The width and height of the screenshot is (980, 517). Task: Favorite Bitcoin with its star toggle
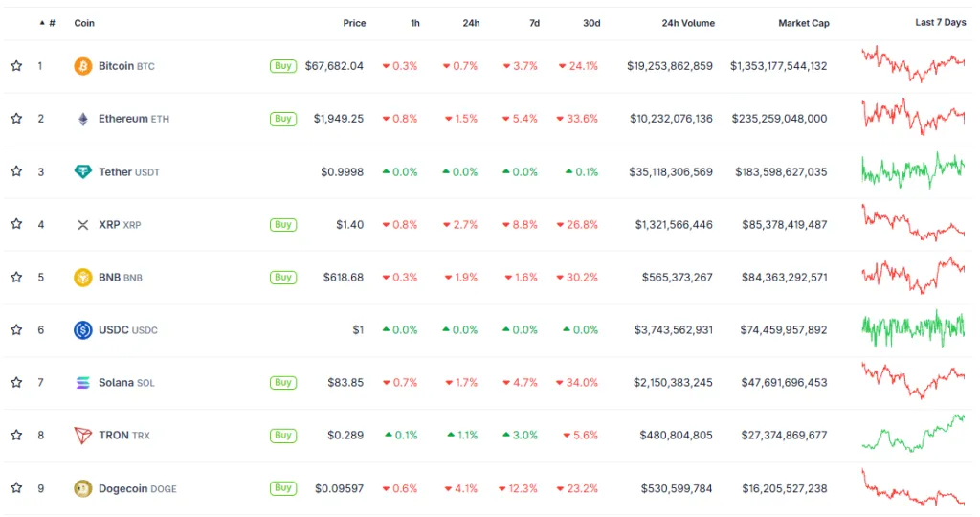tap(16, 66)
